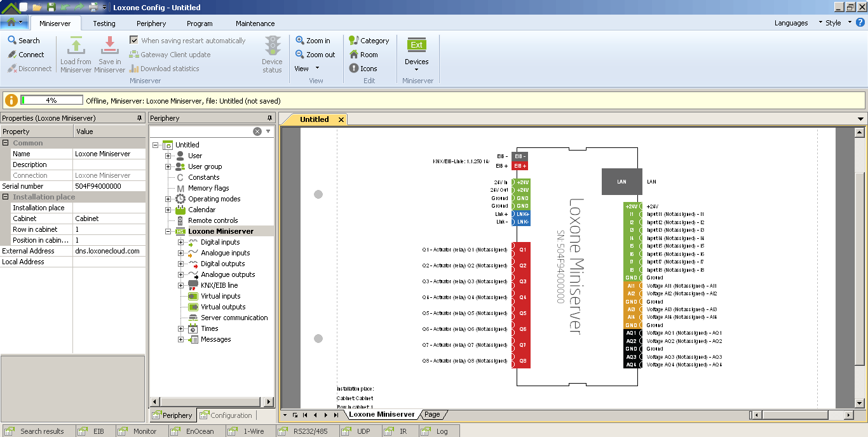Expand the KNX/EIB line node

click(180, 285)
